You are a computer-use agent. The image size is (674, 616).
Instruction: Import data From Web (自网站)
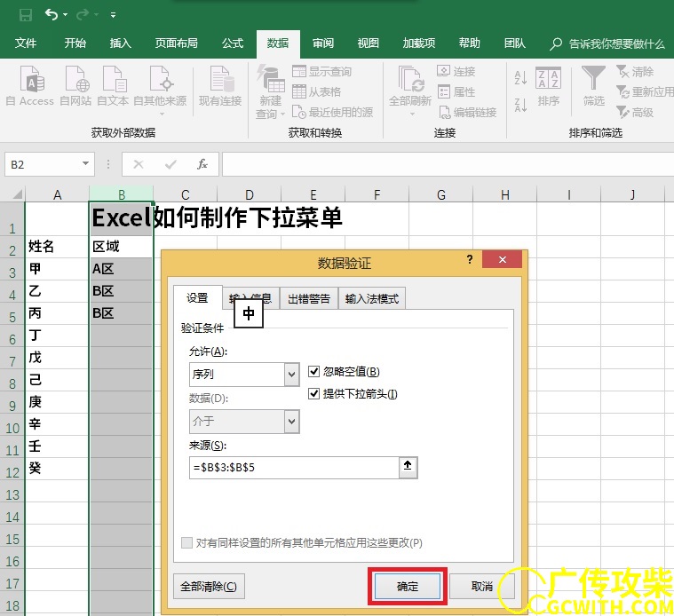[x=75, y=86]
